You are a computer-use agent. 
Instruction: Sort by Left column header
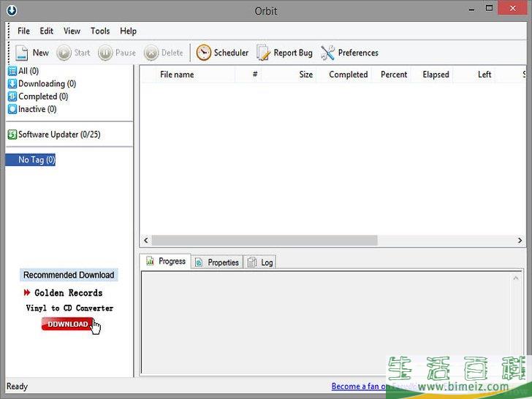[474, 75]
